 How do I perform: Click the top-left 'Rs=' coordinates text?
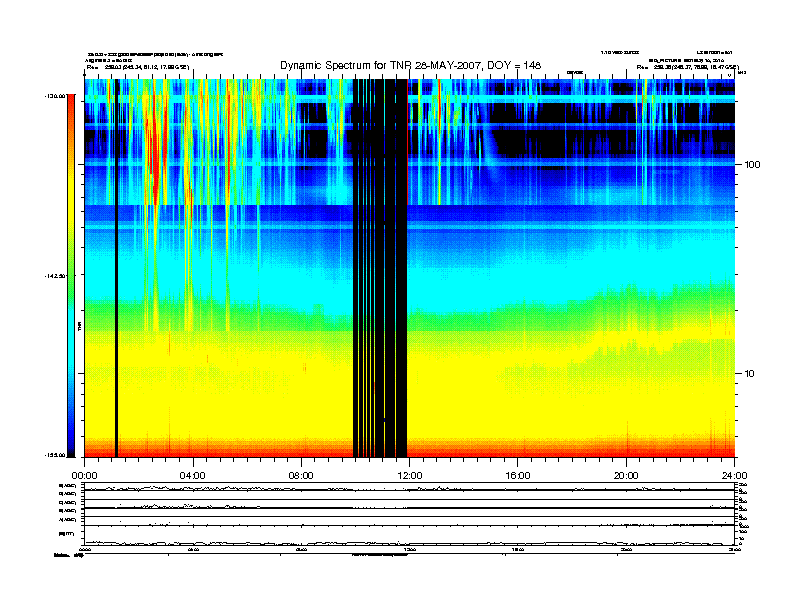138,67
